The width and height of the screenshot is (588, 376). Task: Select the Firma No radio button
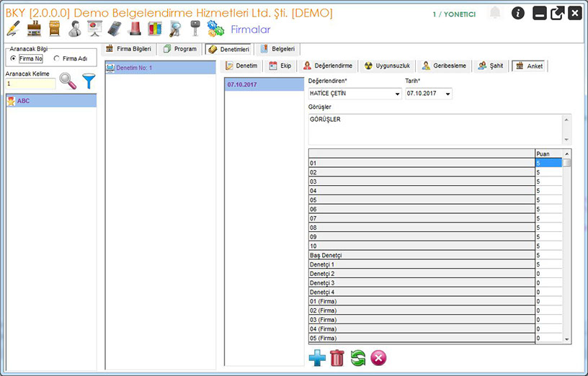14,58
